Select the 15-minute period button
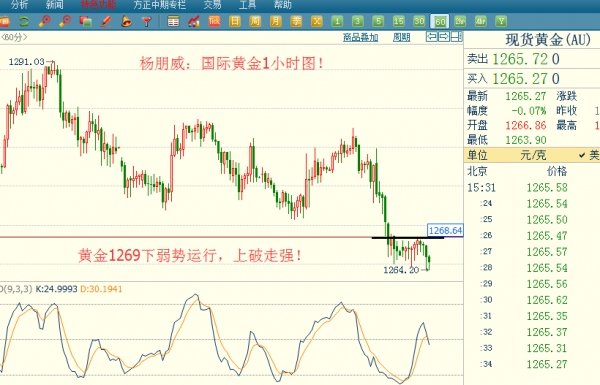The height and width of the screenshot is (385, 600). tap(398, 21)
